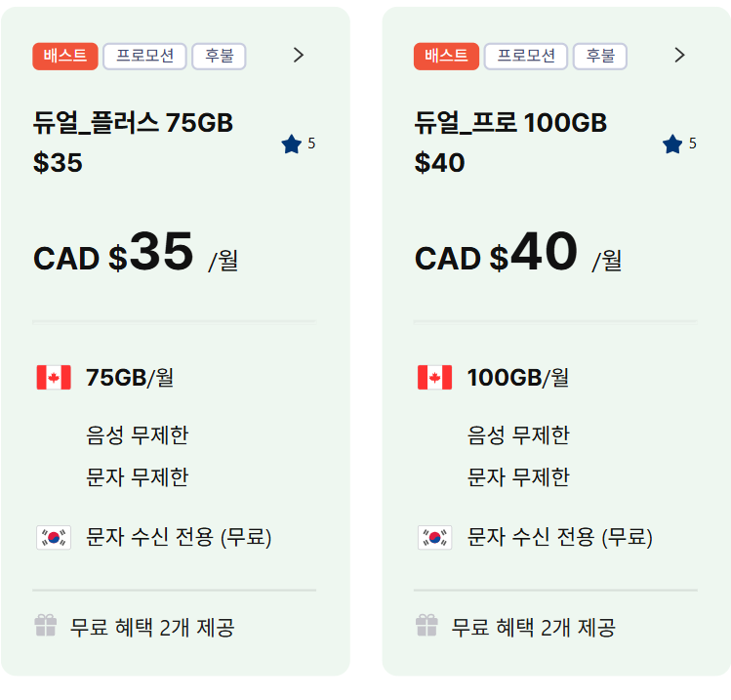Click Korea flag icon in 75GB plan
Image resolution: width=731 pixels, height=700 pixels.
coord(54,536)
